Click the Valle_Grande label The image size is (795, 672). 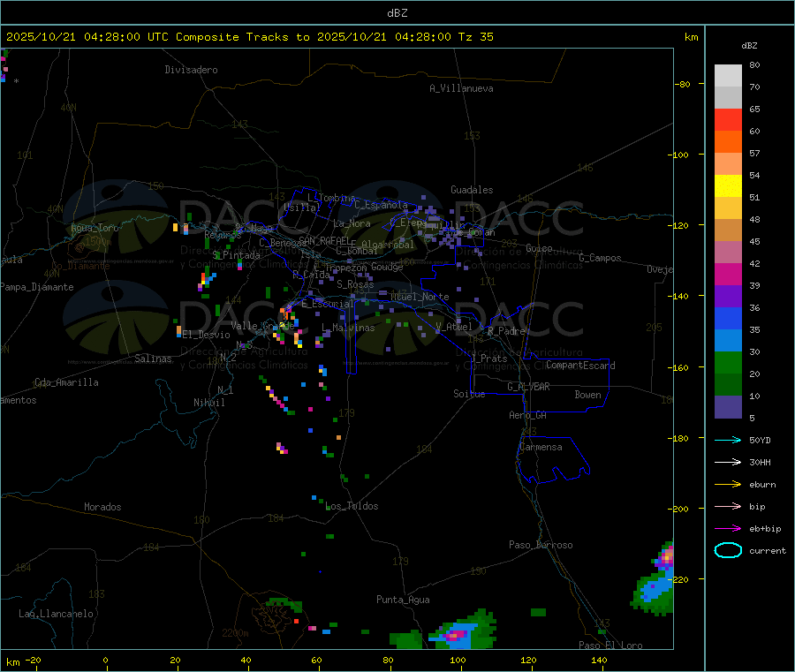tap(262, 326)
